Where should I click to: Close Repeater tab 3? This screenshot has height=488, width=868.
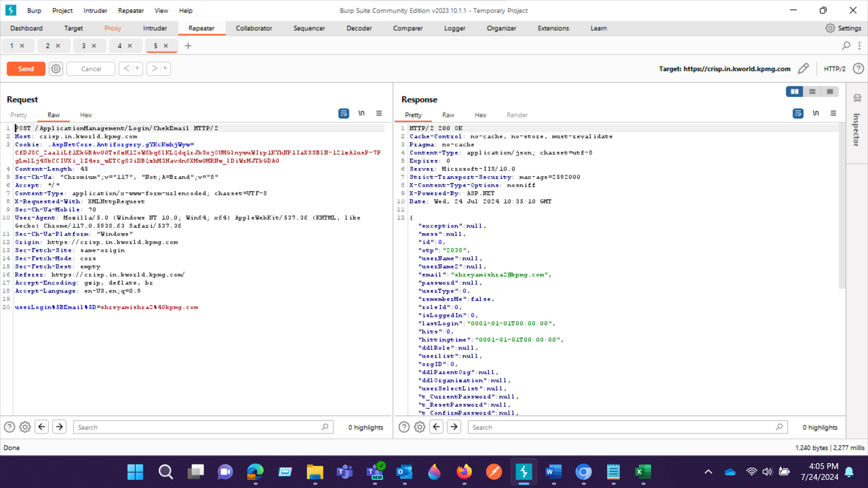pos(94,46)
